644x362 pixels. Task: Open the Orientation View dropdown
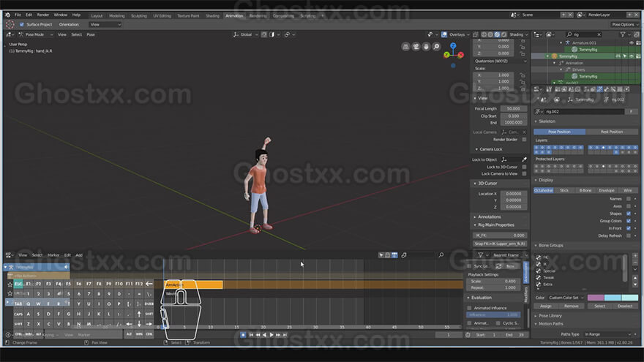[x=105, y=25]
